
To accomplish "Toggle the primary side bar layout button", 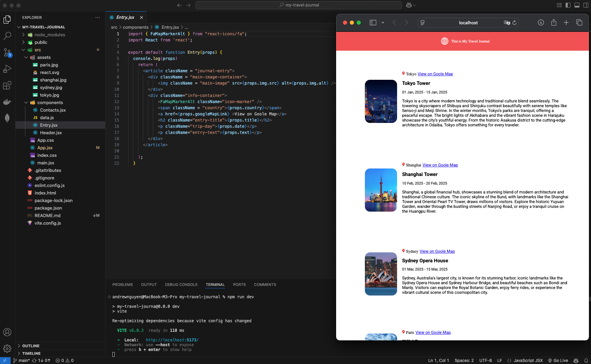I will [x=568, y=5].
